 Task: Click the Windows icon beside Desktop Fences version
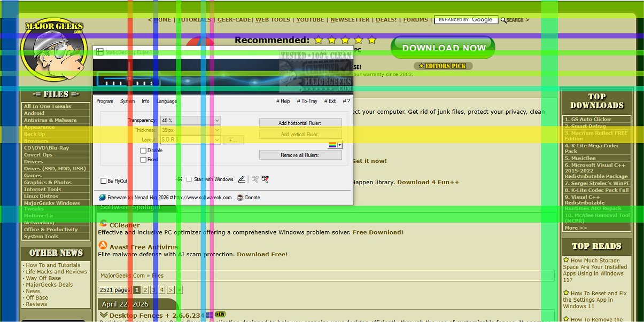coord(210,315)
